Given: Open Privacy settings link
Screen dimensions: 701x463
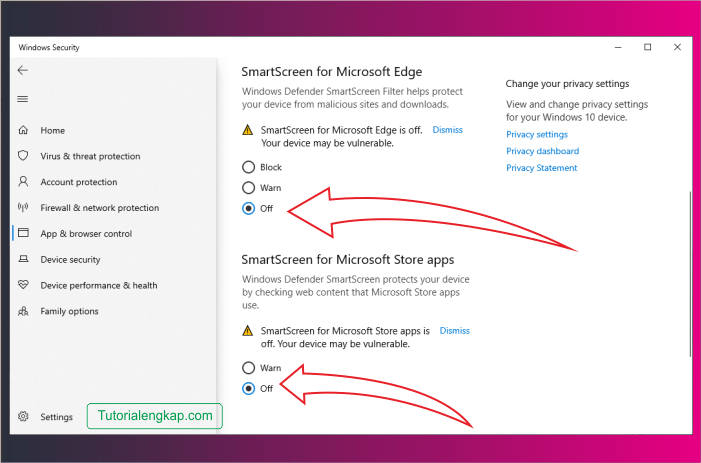Looking at the screenshot, I should pyautogui.click(x=537, y=135).
